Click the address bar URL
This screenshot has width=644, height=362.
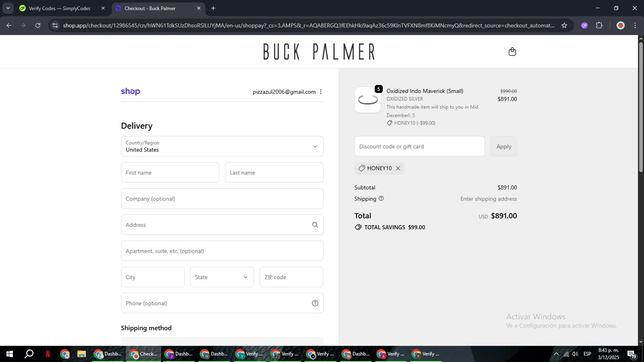tap(308, 25)
